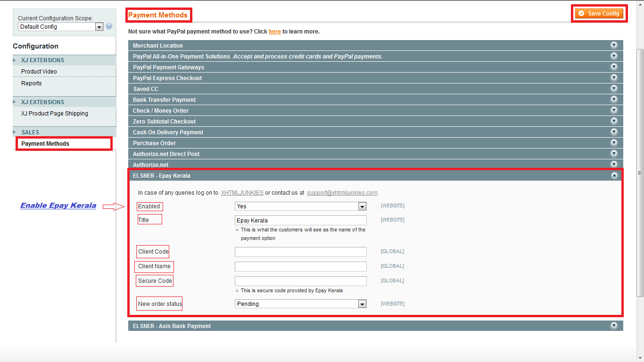Click into the Client Name field
The height and width of the screenshot is (362, 644).
[301, 266]
